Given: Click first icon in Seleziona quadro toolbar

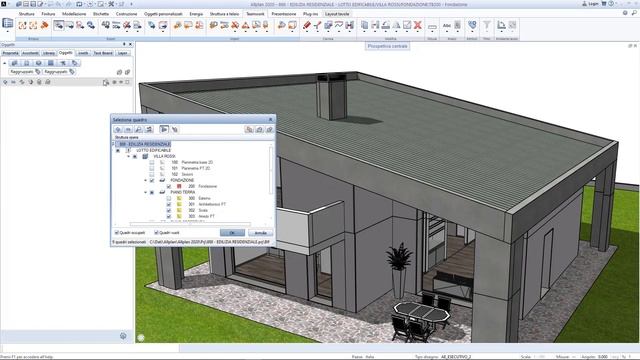Looking at the screenshot, I should pyautogui.click(x=118, y=129).
